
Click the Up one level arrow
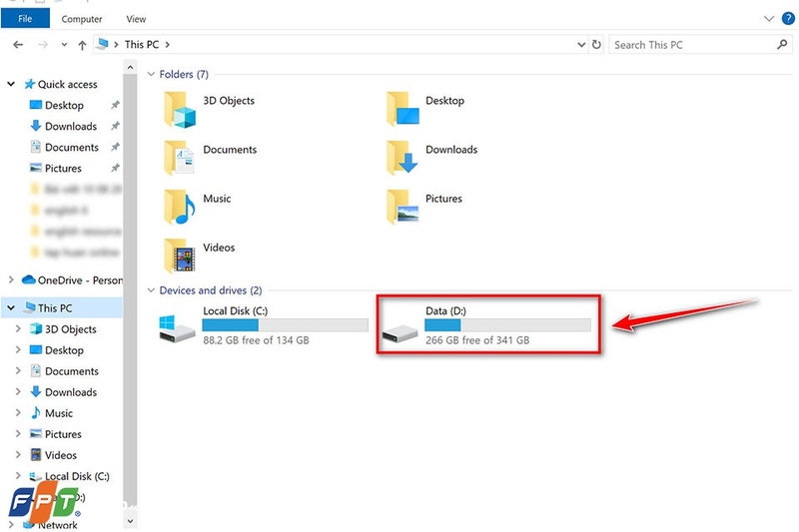(82, 45)
